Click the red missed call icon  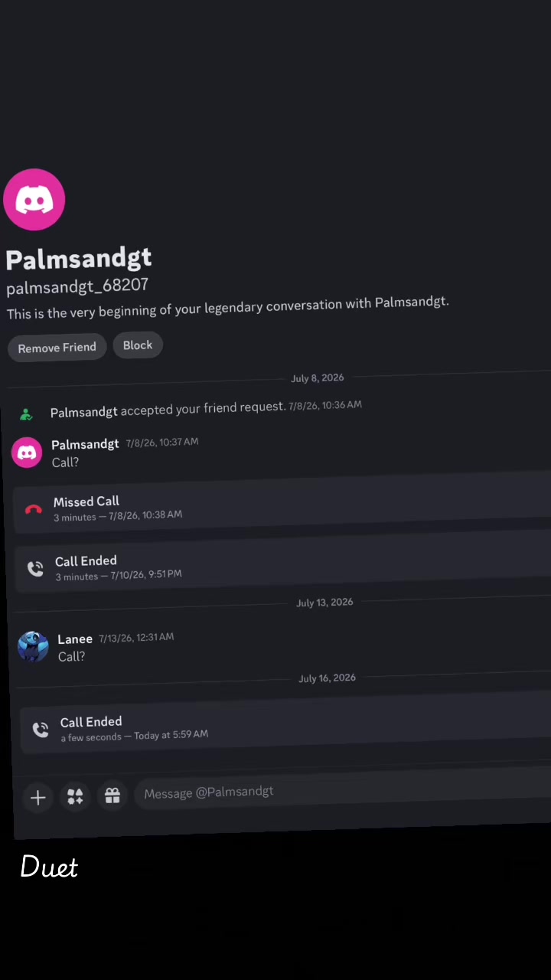point(33,509)
